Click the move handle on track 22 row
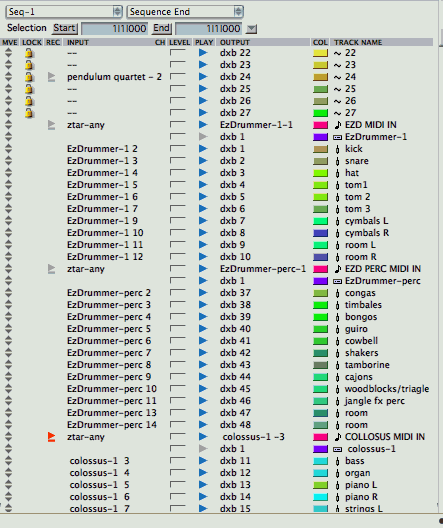Screen dimensions: 443x528 [8, 53]
